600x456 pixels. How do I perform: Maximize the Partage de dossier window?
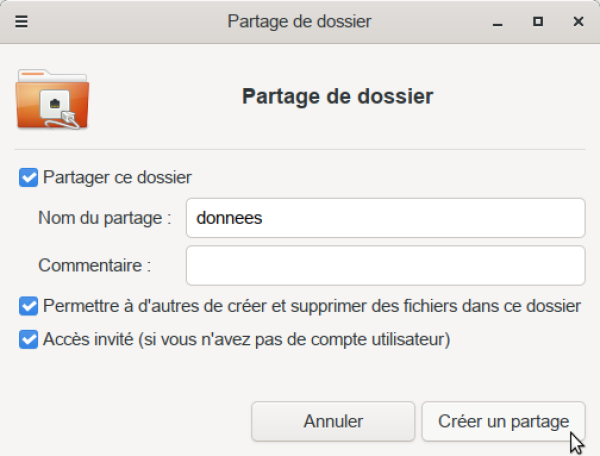tap(538, 20)
